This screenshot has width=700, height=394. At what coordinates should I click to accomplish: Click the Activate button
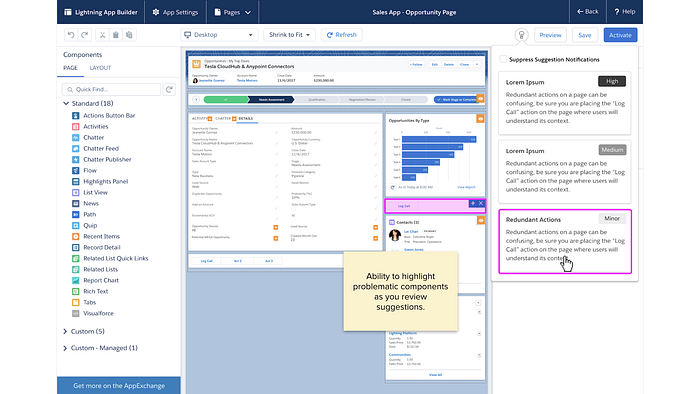pyautogui.click(x=620, y=35)
